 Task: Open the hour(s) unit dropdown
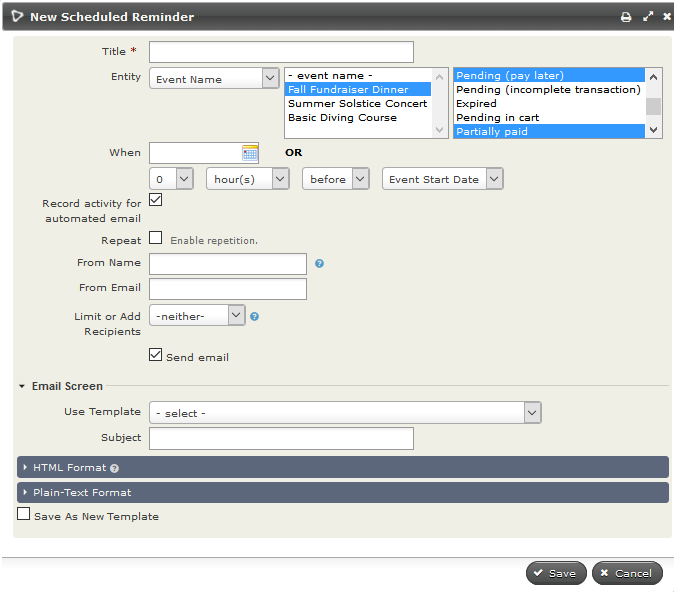pyautogui.click(x=249, y=179)
